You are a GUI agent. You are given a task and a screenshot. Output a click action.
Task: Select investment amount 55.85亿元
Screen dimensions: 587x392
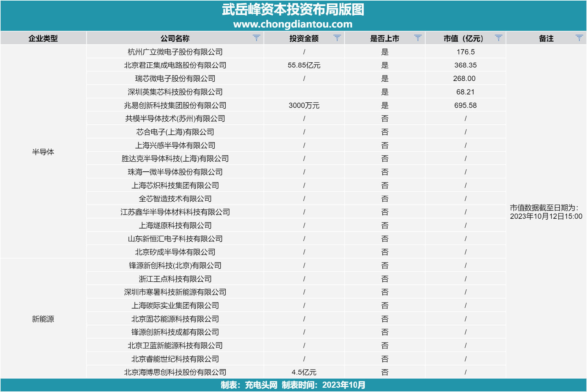[304, 65]
